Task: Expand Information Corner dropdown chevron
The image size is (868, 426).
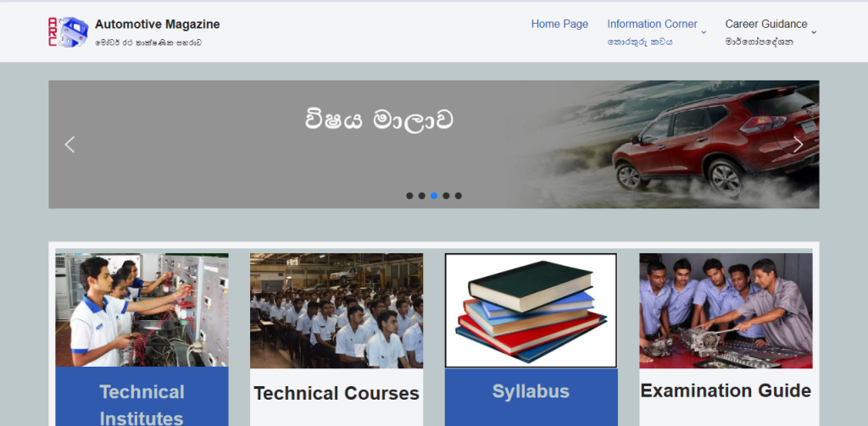Action: point(704,32)
